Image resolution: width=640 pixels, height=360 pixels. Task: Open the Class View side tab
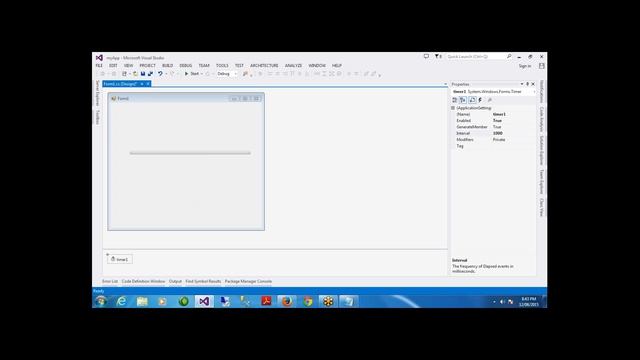[x=542, y=207]
